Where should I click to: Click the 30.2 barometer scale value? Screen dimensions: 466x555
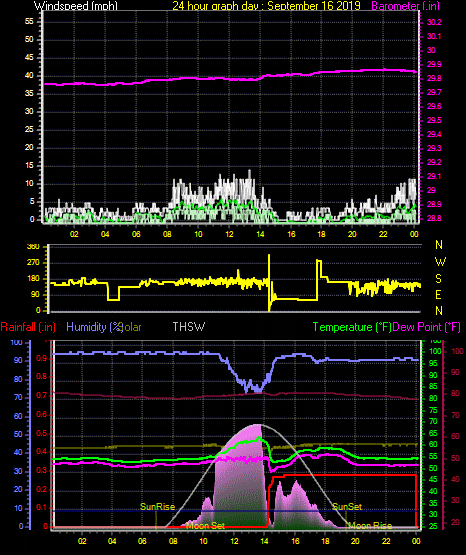[434, 22]
